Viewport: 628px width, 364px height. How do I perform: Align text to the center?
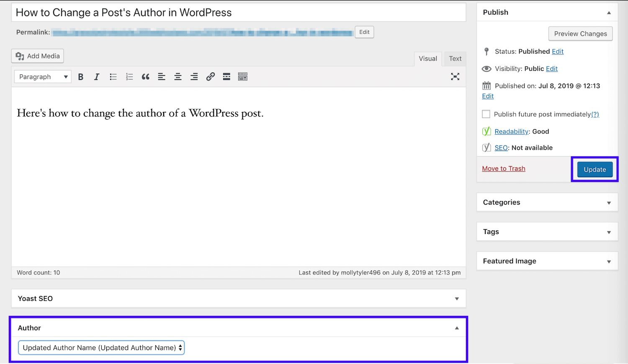tap(178, 76)
